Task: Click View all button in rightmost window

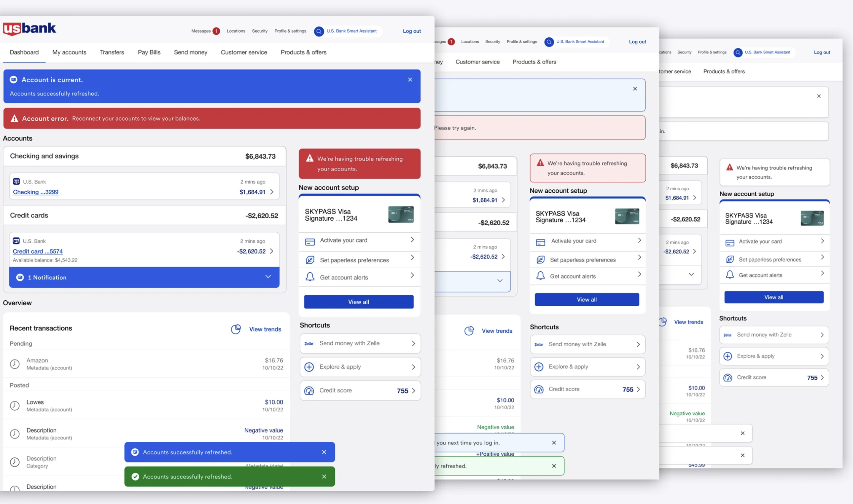Action: click(x=774, y=297)
